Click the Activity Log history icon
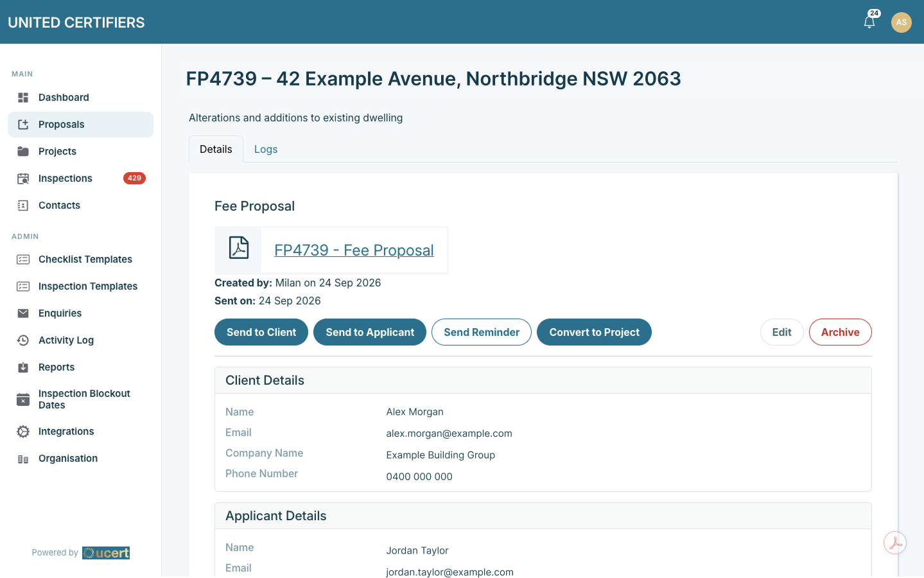Viewport: 924px width, 578px height. coord(23,340)
